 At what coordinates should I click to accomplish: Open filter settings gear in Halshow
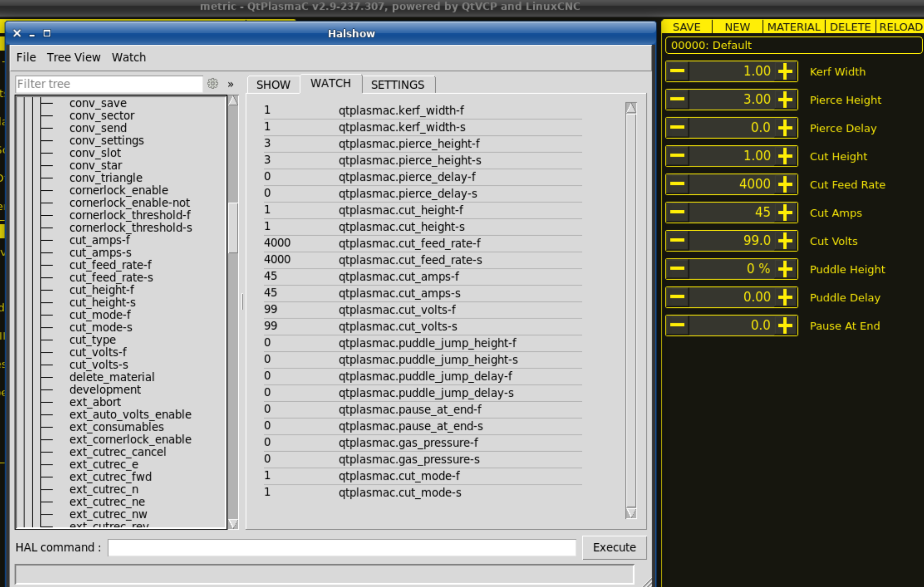point(213,84)
